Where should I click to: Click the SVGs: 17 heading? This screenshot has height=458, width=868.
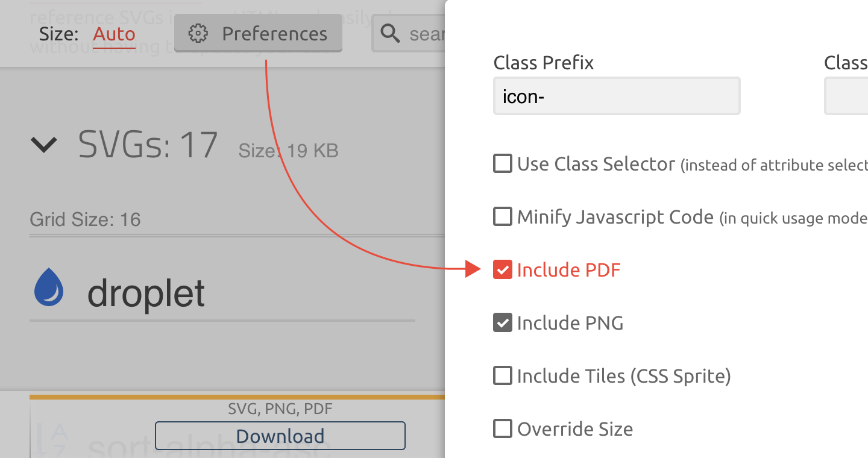coord(148,145)
